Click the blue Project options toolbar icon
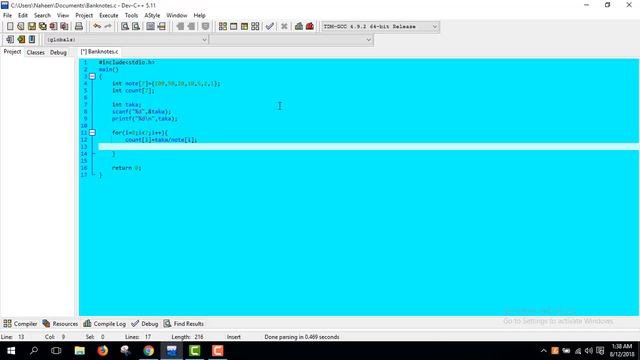Image resolution: width=640 pixels, height=360 pixels. (x=32, y=40)
